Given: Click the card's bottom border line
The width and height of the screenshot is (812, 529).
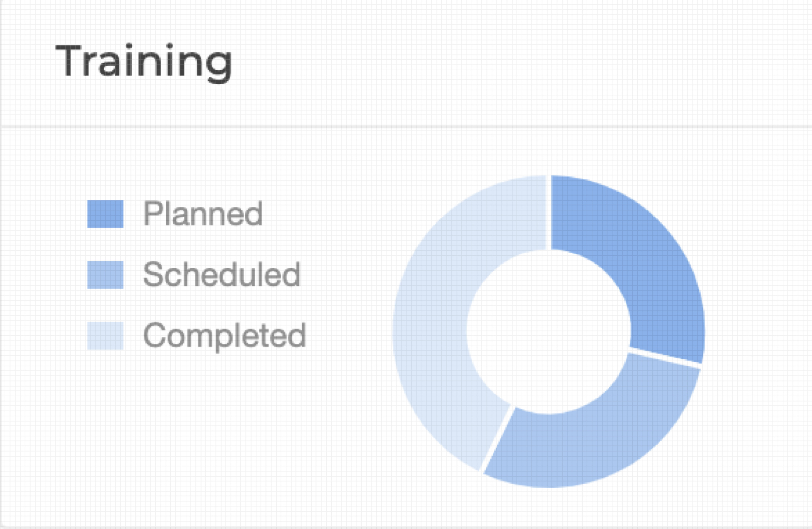Looking at the screenshot, I should click(406, 527).
